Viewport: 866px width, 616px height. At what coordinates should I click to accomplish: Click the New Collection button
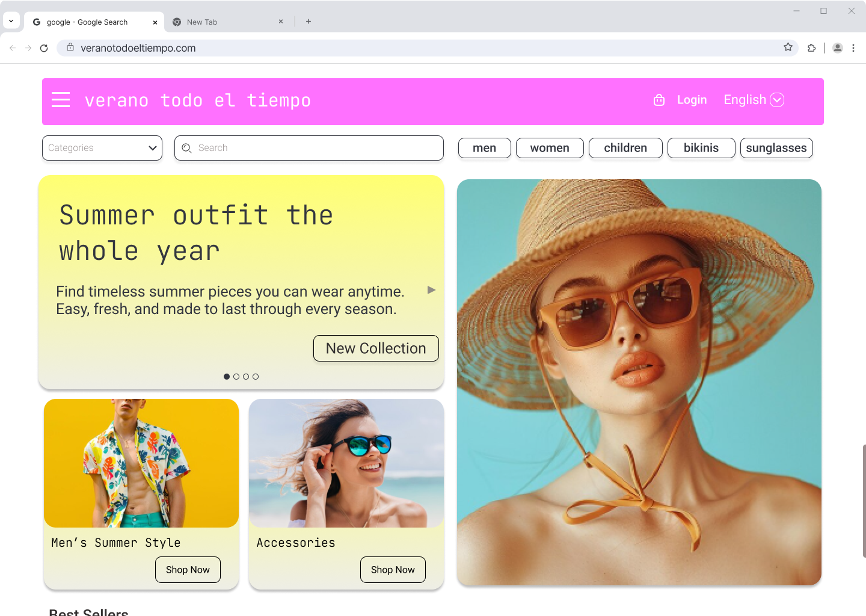point(375,348)
